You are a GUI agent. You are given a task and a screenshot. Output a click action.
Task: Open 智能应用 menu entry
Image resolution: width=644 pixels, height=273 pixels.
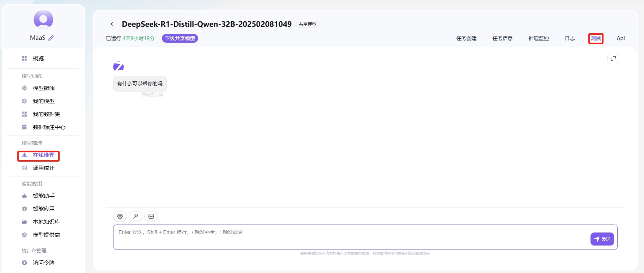44,209
